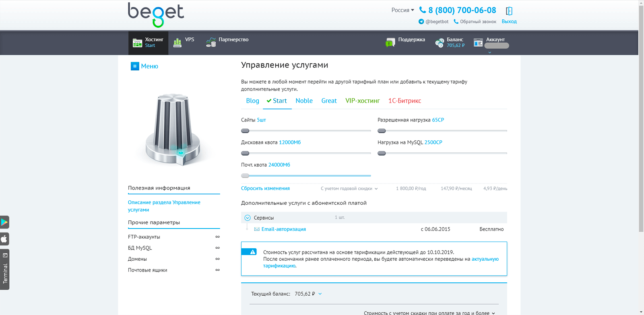644x315 pixels.
Task: Click the exit door icon
Action: tap(509, 11)
